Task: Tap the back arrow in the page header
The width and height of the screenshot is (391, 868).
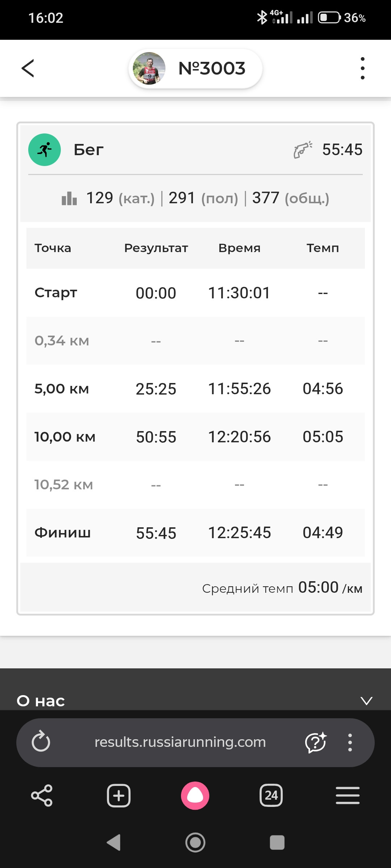Action: coord(28,68)
